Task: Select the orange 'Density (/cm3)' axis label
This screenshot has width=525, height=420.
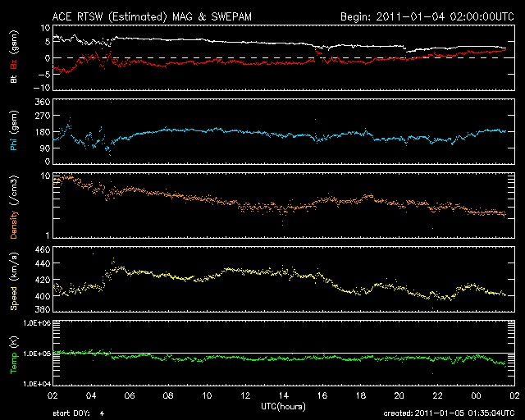Action: [14, 207]
